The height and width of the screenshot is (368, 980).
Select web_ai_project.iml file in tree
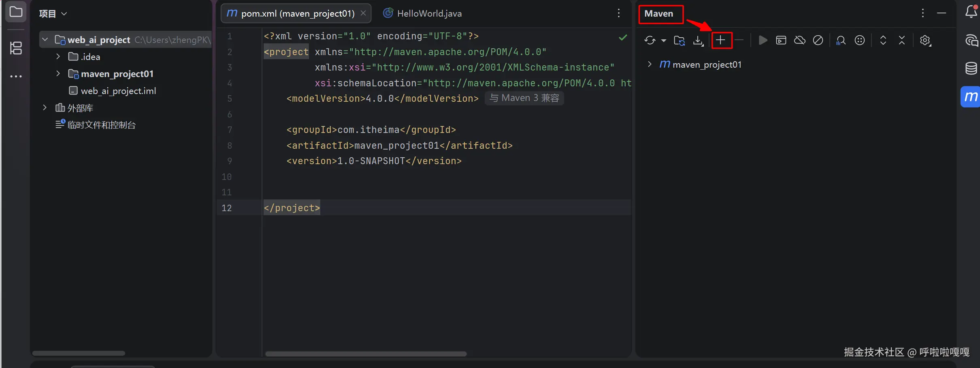[118, 91]
